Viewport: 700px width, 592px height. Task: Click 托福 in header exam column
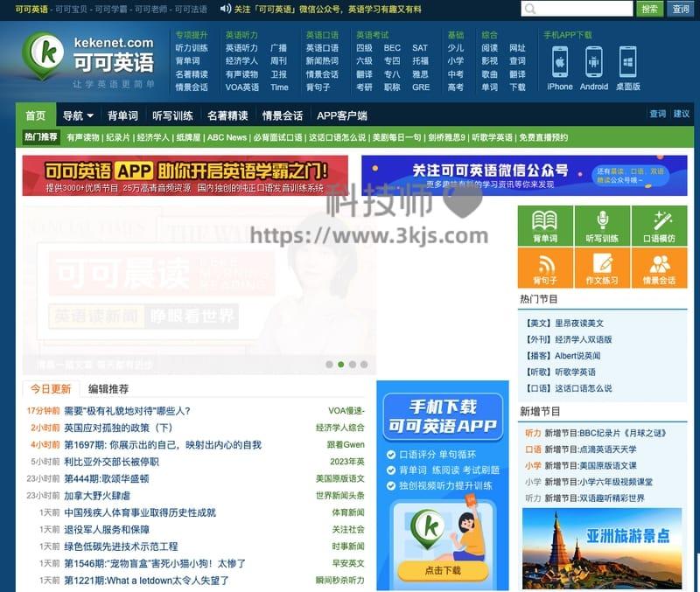(421, 60)
